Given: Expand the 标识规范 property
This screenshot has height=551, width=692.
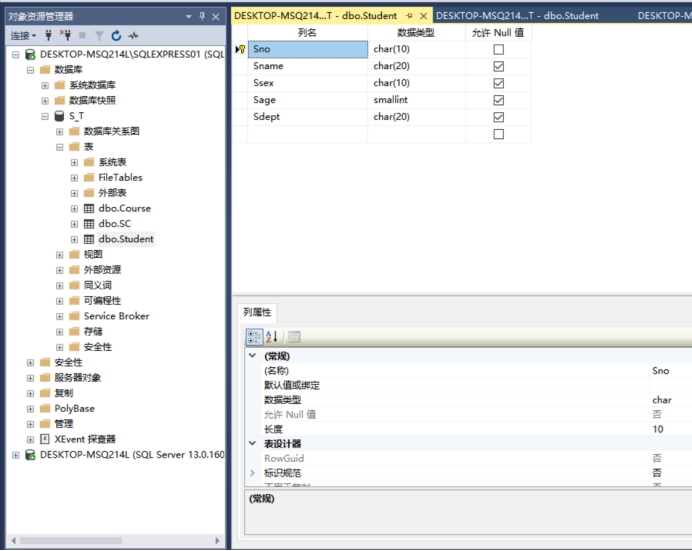Looking at the screenshot, I should 252,473.
